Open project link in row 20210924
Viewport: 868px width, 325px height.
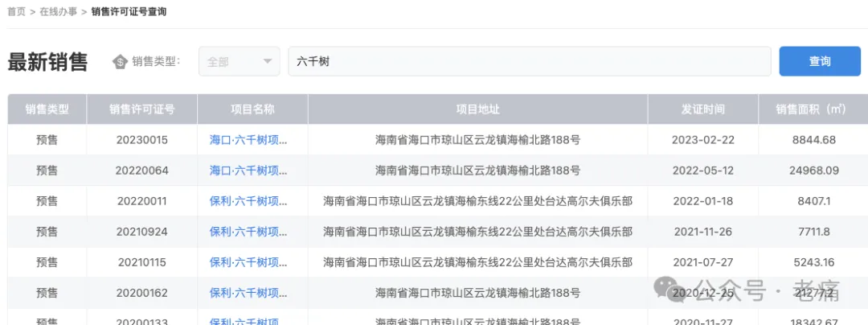pyautogui.click(x=248, y=232)
